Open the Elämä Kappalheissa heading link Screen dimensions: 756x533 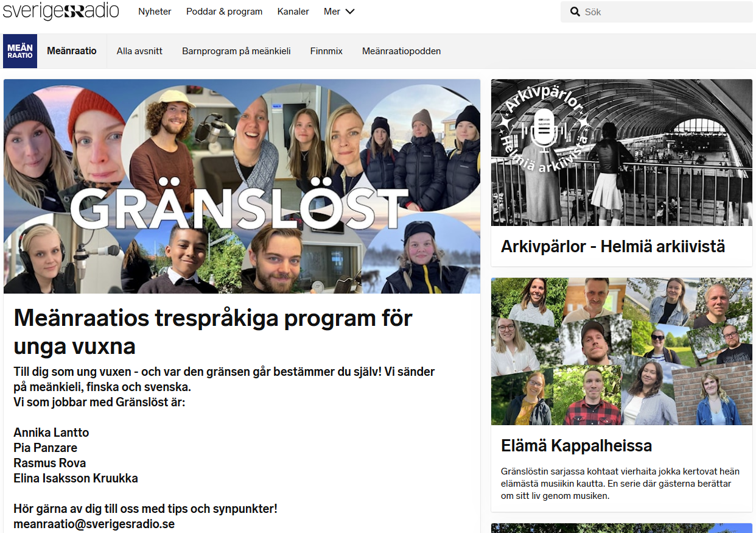pyautogui.click(x=576, y=446)
